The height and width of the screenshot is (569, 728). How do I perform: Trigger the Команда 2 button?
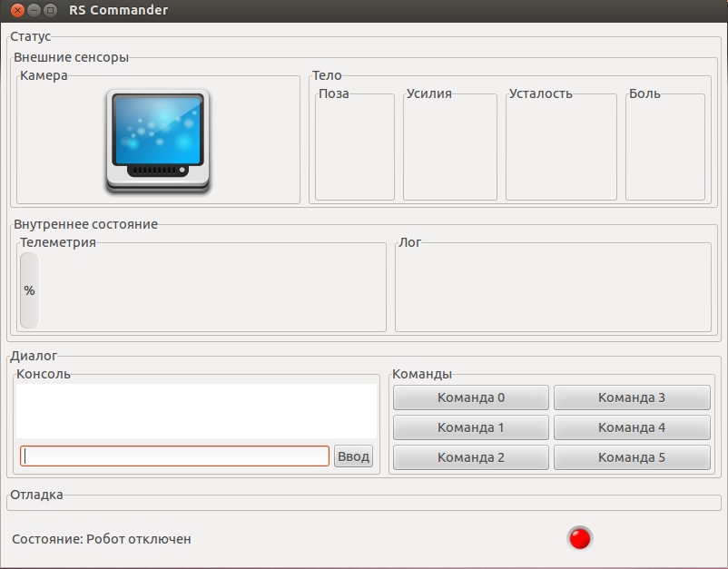click(x=470, y=457)
